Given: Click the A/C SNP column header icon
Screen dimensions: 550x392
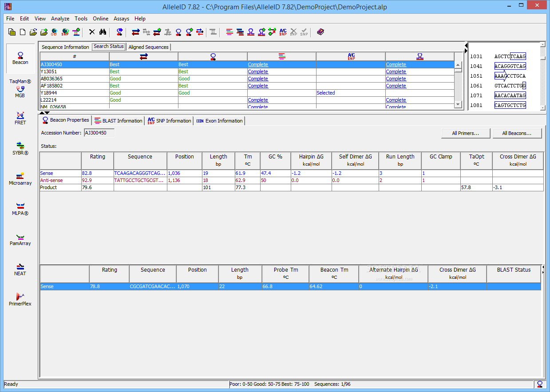Looking at the screenshot, I should (x=351, y=56).
